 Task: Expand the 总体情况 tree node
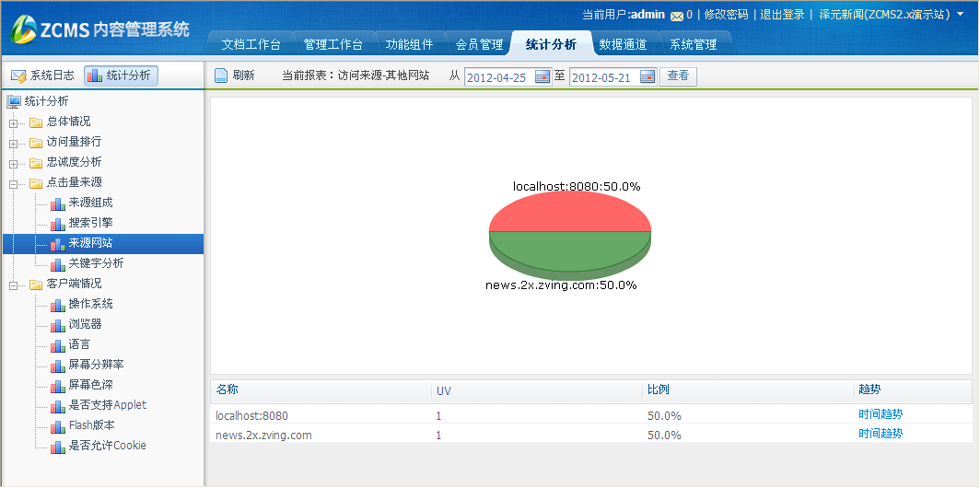(14, 122)
